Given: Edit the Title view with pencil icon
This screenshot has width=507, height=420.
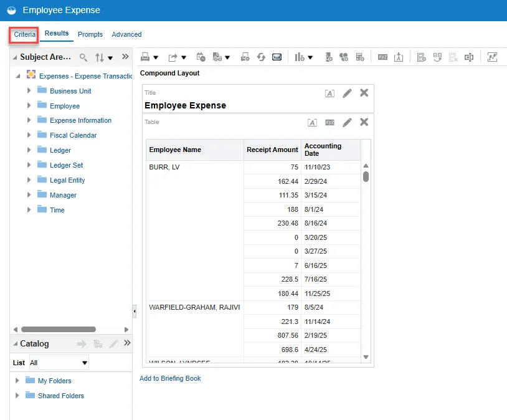Looking at the screenshot, I should [x=347, y=93].
